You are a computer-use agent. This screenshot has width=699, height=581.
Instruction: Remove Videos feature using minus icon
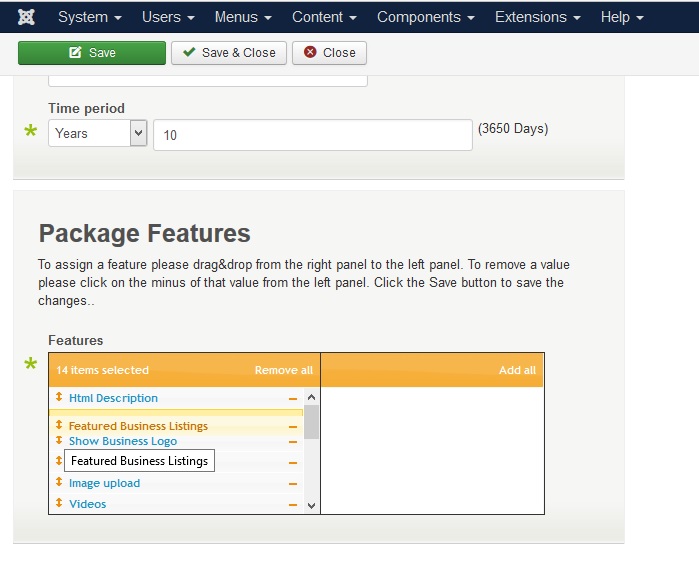[x=293, y=505]
